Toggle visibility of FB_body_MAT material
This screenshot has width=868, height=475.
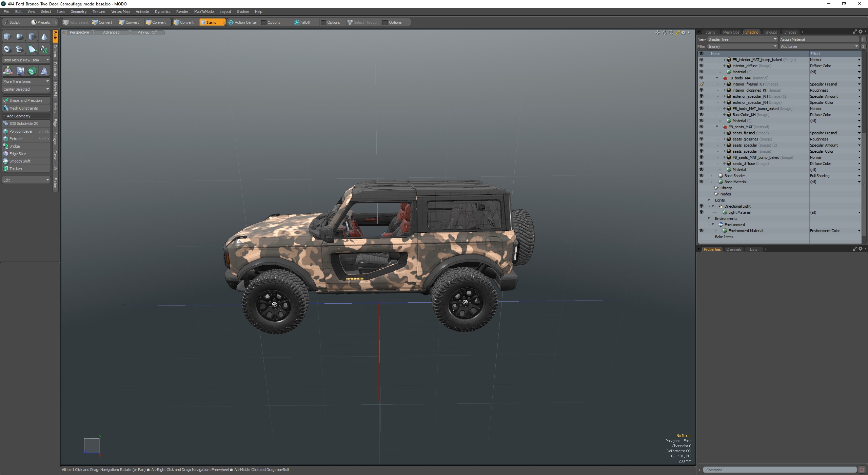701,78
